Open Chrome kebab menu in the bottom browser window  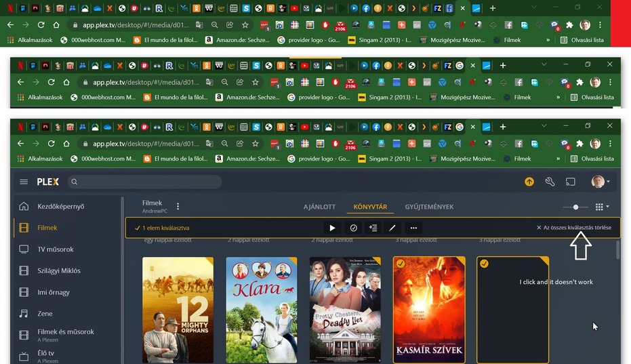pos(610,143)
